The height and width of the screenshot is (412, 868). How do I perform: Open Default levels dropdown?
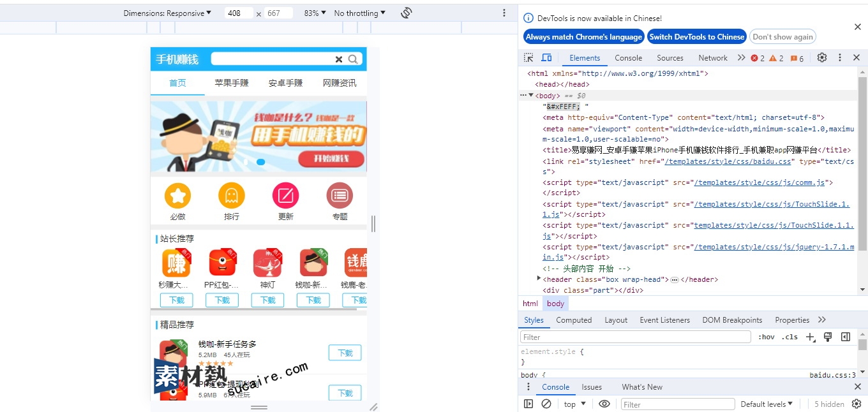pyautogui.click(x=767, y=404)
